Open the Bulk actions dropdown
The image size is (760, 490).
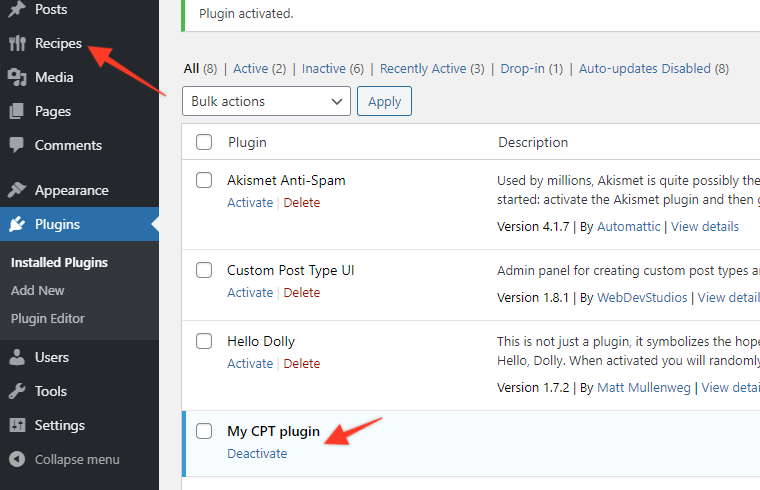(x=266, y=101)
